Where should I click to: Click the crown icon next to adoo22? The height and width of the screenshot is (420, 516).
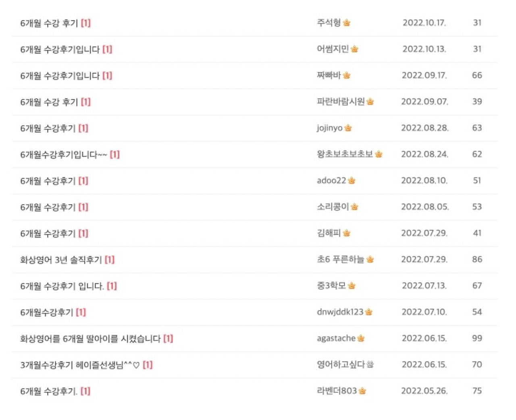click(352, 181)
